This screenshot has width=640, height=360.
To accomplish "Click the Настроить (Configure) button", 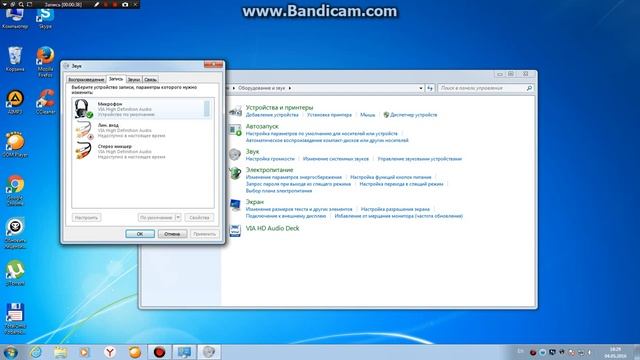I will point(87,218).
